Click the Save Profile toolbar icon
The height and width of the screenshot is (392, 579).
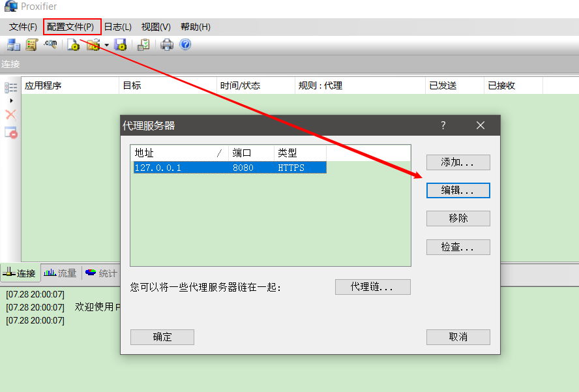click(x=121, y=45)
